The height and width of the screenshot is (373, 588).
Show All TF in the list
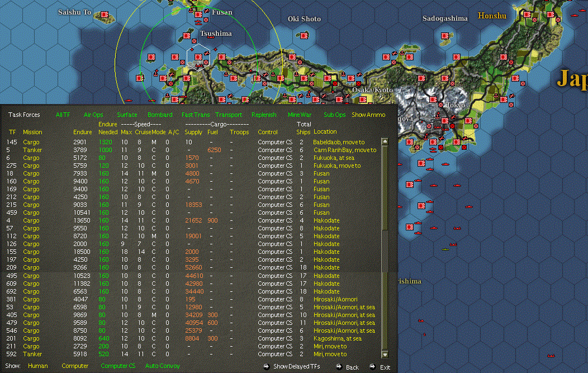pos(63,115)
